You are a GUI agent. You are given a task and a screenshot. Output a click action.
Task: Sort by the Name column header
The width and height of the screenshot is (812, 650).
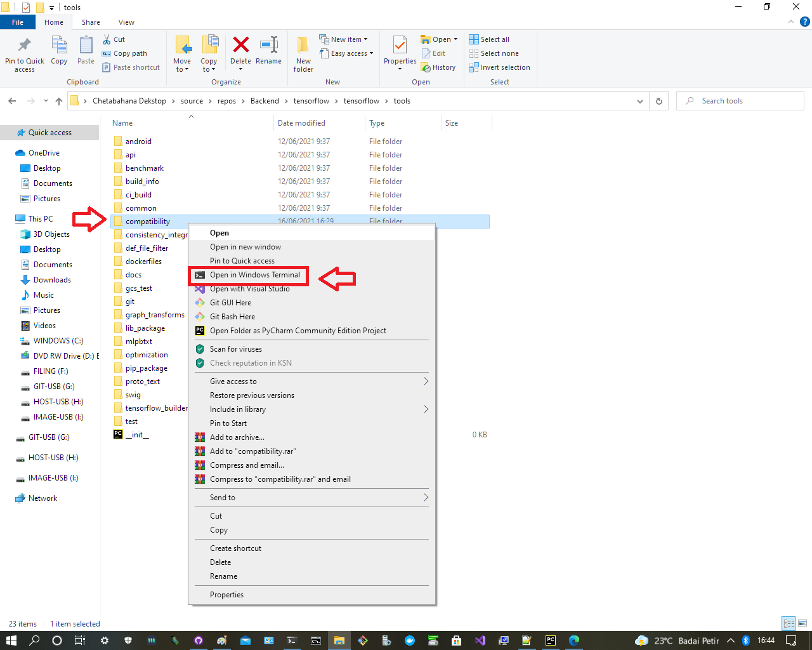coord(191,123)
